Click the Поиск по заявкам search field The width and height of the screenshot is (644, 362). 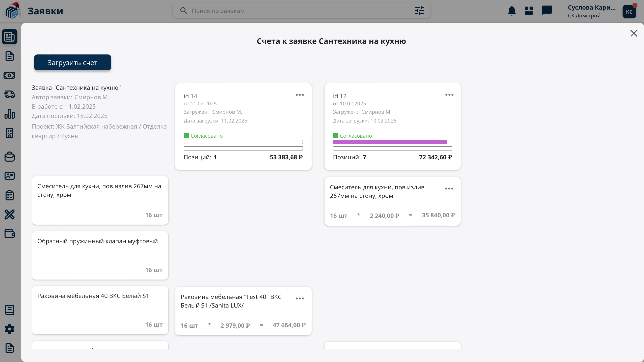pos(301,11)
